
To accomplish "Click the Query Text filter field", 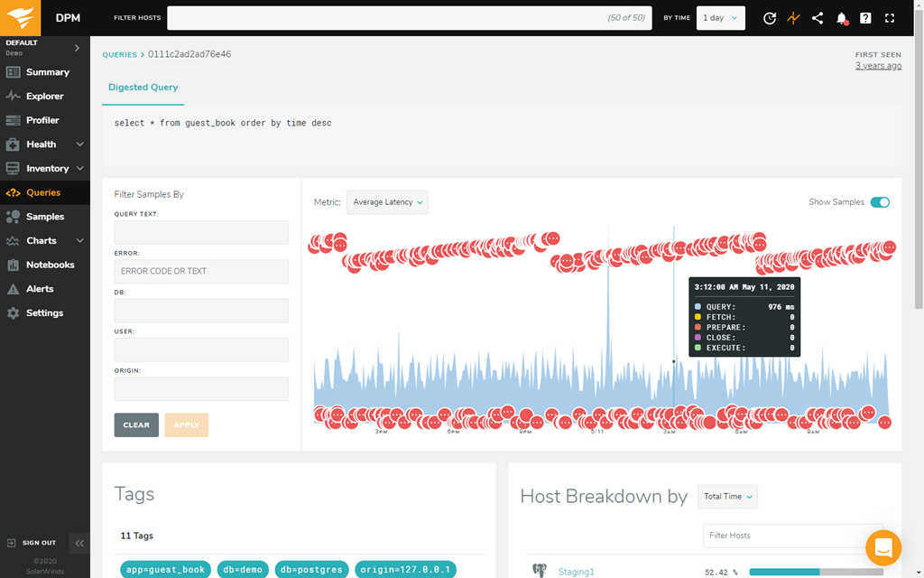I will click(x=201, y=232).
